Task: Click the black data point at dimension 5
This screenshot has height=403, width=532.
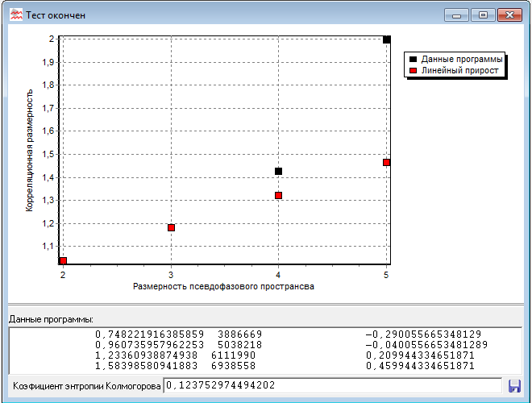Action: [x=387, y=39]
